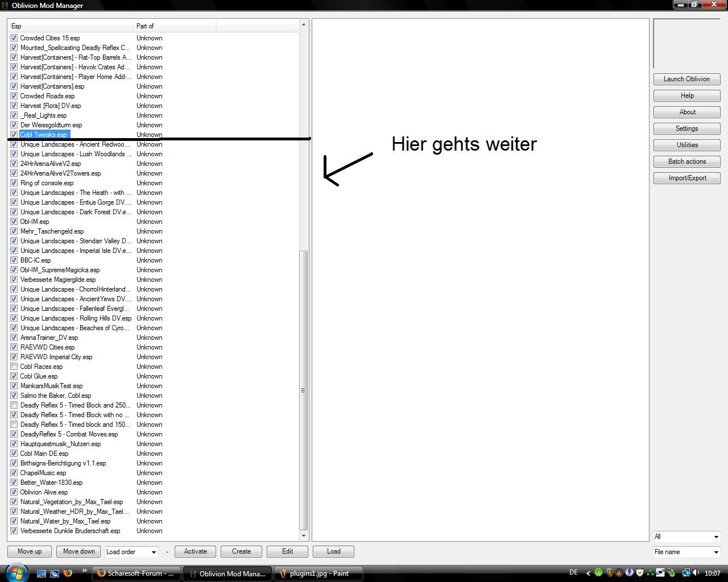Image resolution: width=728 pixels, height=582 pixels.
Task: Enable the Cobl Races.esp checkbox
Action: (x=14, y=367)
